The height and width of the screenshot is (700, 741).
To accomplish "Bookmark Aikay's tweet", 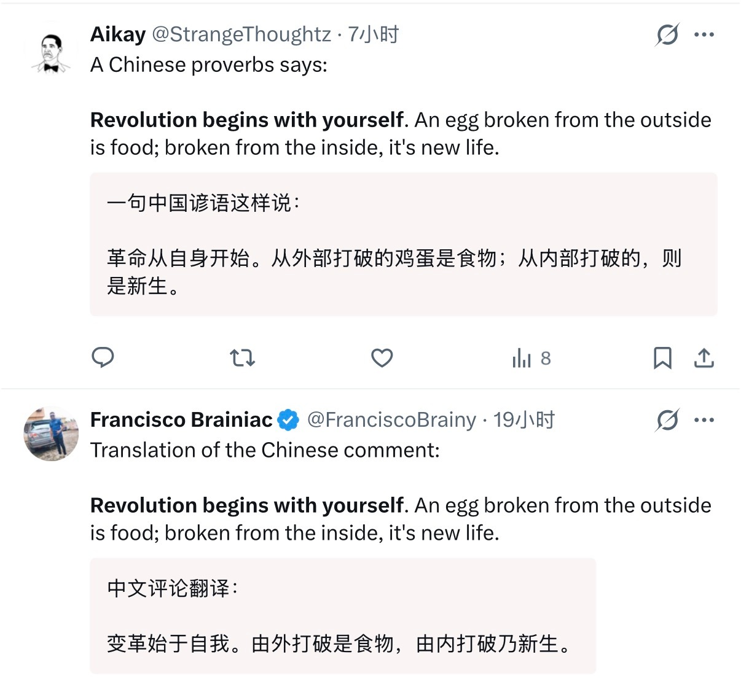I will coord(662,357).
